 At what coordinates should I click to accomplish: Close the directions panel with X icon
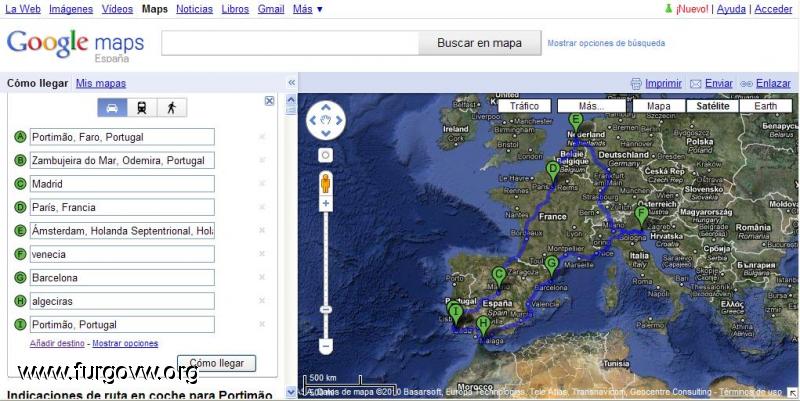pyautogui.click(x=269, y=101)
